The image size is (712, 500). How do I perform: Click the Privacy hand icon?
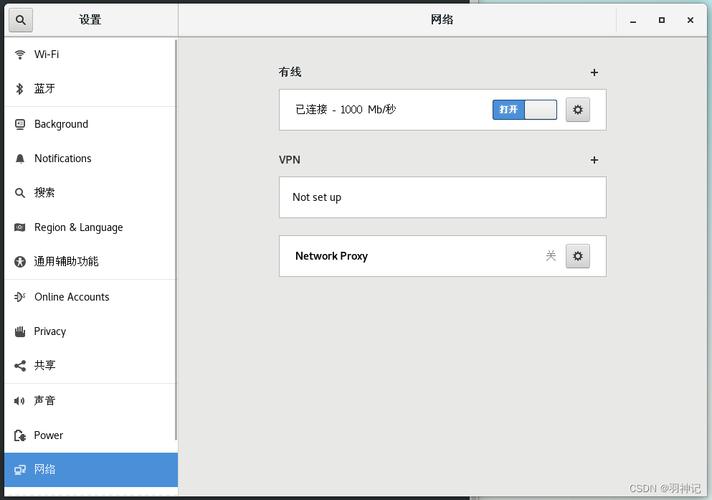tap(20, 332)
